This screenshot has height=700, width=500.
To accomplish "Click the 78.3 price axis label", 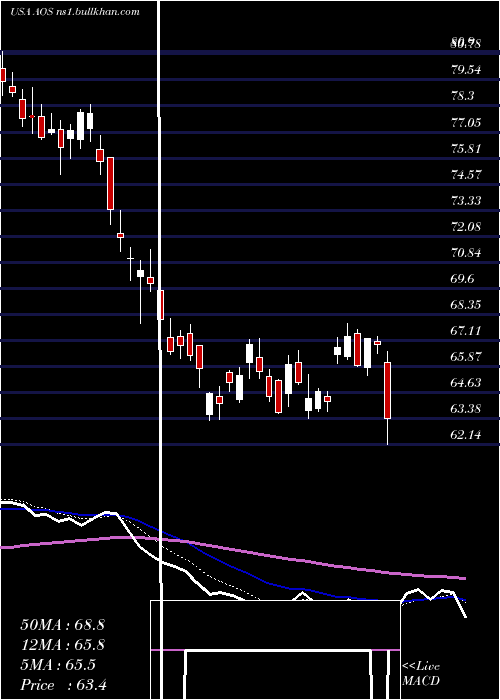I will 462,96.
